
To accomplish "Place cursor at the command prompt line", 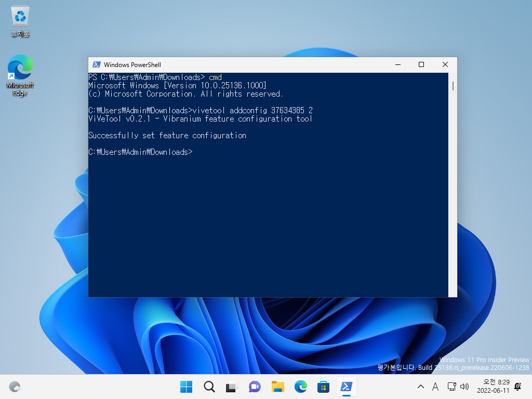I will pyautogui.click(x=197, y=152).
